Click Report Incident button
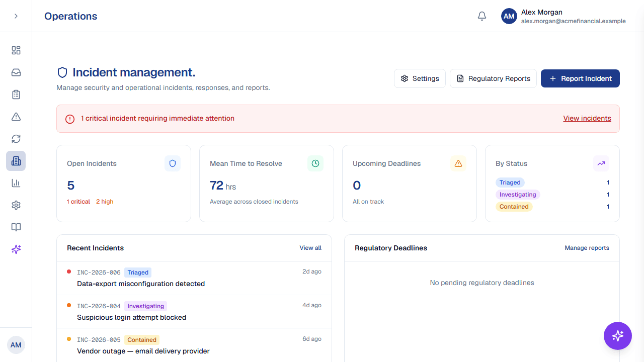The height and width of the screenshot is (362, 644). click(x=580, y=78)
